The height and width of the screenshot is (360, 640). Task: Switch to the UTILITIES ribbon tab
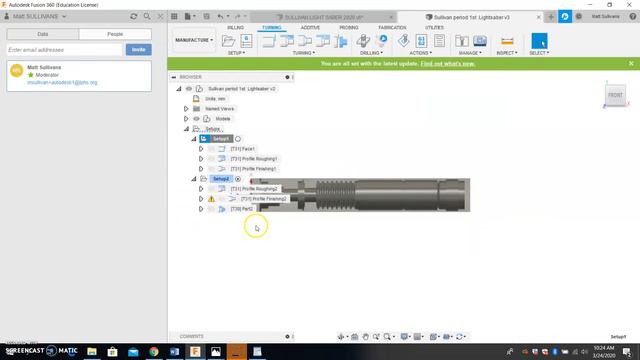coord(434,27)
